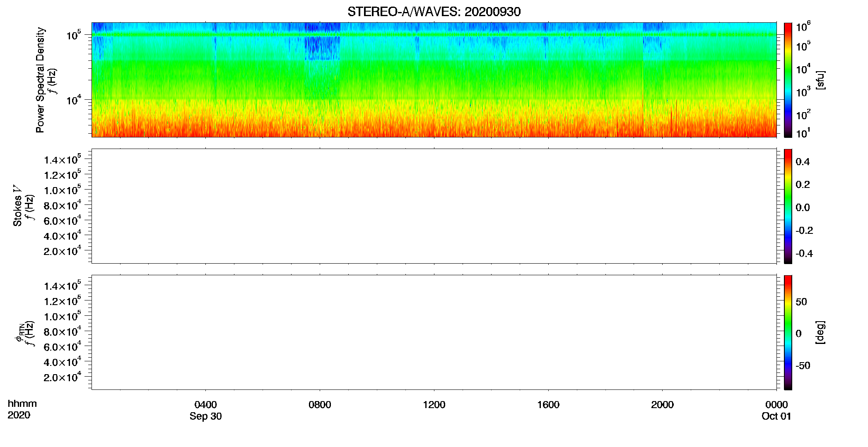Click the 1.2×10^5 tick in phi RTN panel
The image size is (868, 447).
[x=63, y=301]
